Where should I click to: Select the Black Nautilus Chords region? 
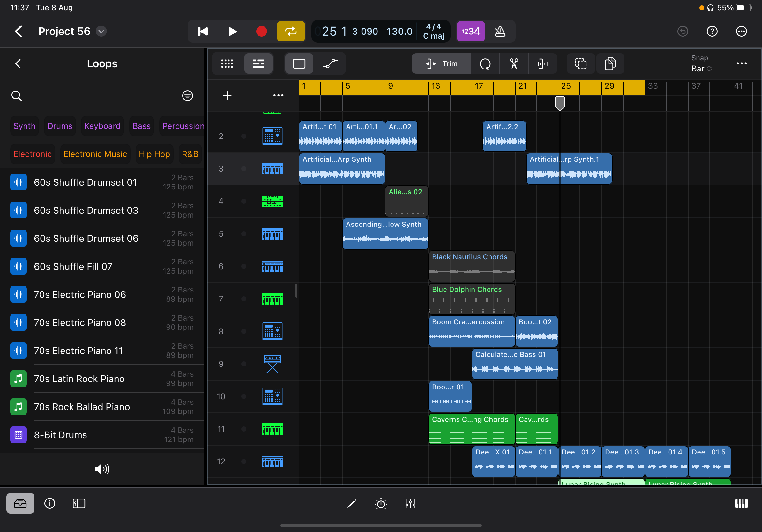472,266
